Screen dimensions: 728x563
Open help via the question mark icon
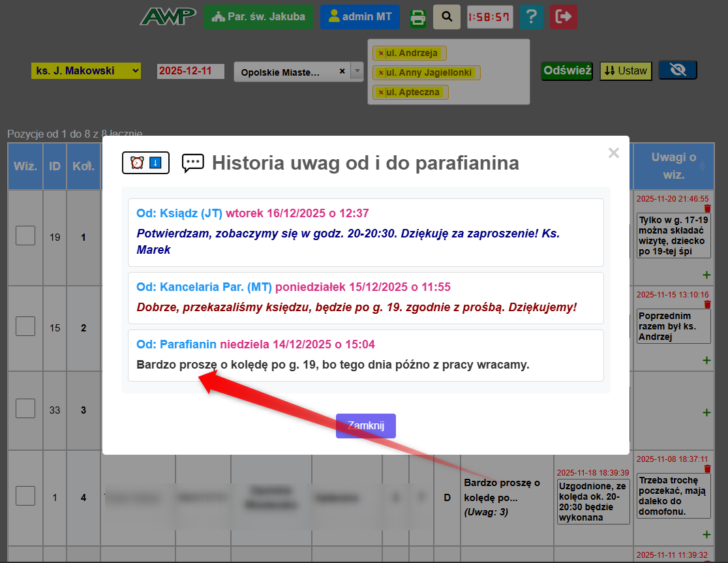pos(532,17)
